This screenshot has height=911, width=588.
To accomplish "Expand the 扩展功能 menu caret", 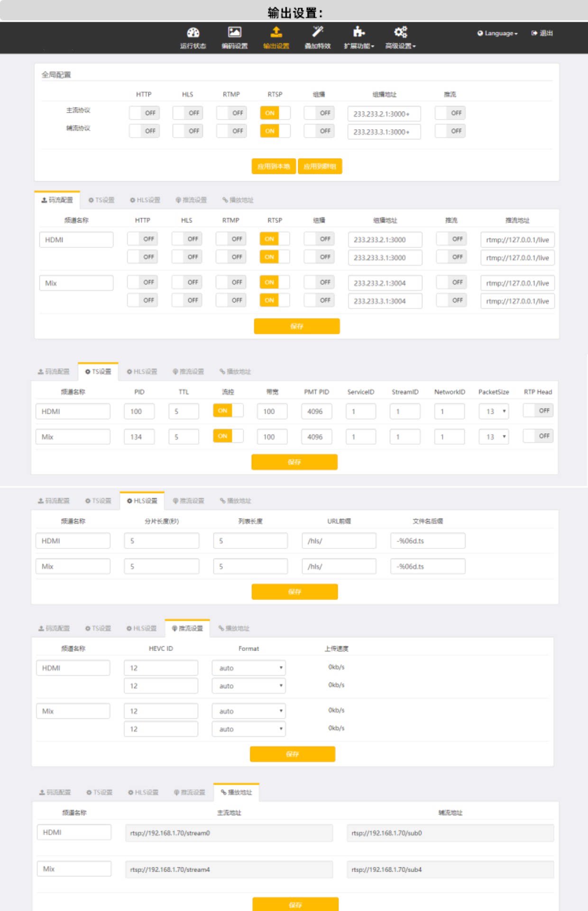I will point(373,46).
